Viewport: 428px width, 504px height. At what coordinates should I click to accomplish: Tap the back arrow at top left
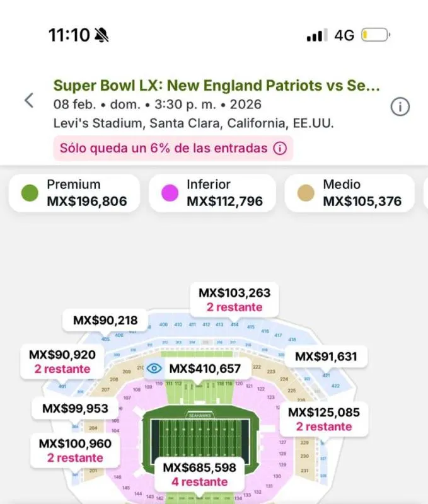[x=30, y=100]
